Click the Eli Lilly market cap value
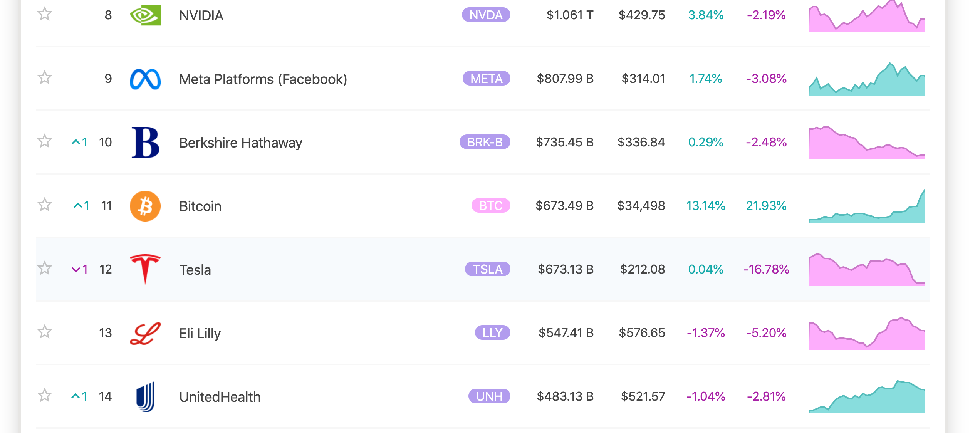Image resolution: width=980 pixels, height=433 pixels. [566, 333]
